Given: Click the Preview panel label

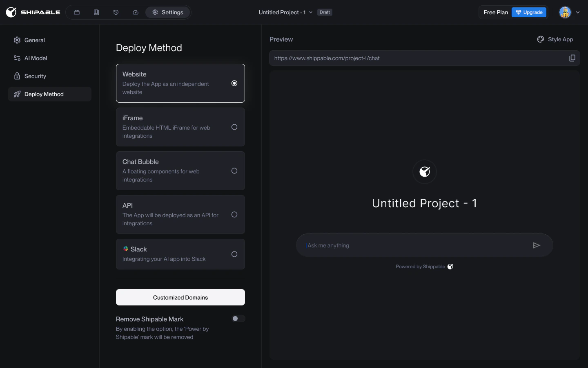Looking at the screenshot, I should [281, 39].
